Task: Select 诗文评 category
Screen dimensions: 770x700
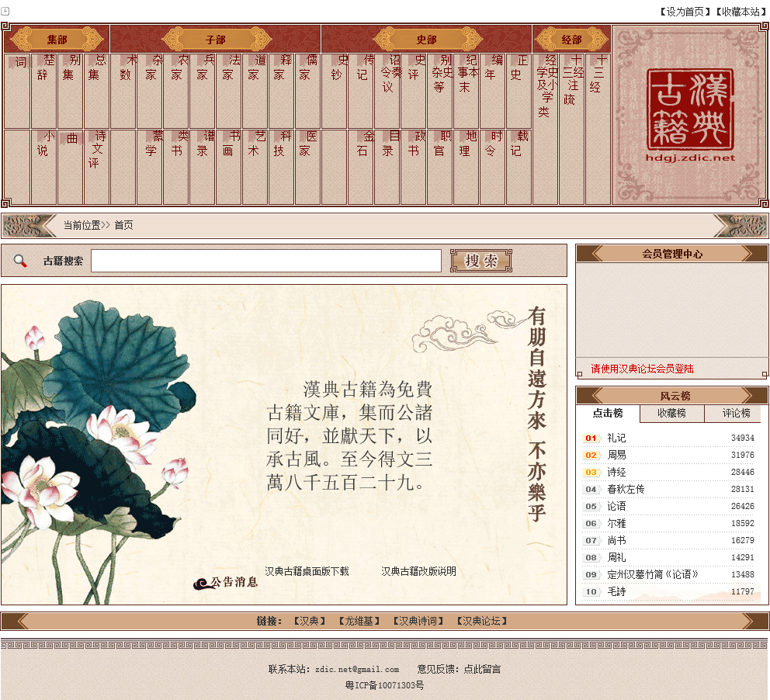Action: click(x=96, y=149)
